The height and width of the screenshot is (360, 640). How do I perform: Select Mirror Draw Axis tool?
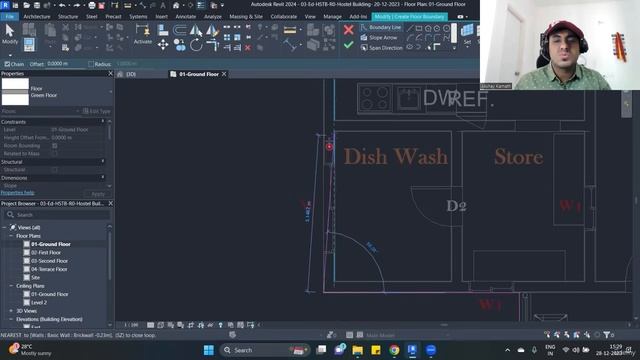coord(212,30)
